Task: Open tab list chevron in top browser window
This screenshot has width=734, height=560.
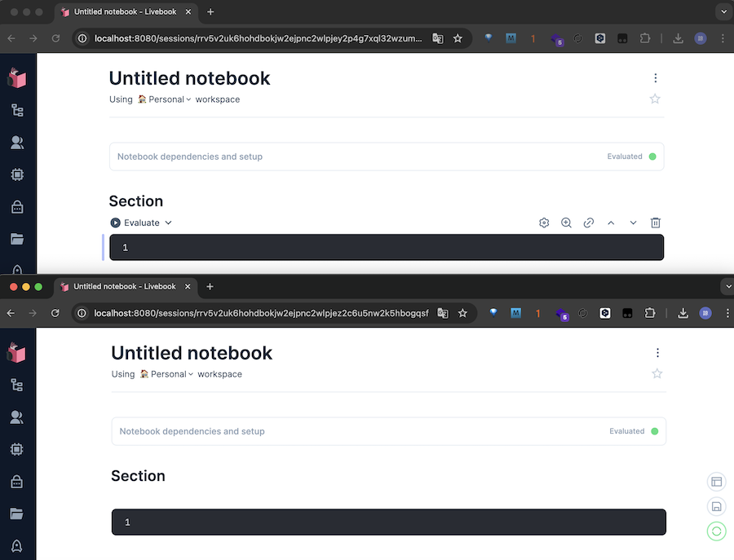Action: coord(723,11)
